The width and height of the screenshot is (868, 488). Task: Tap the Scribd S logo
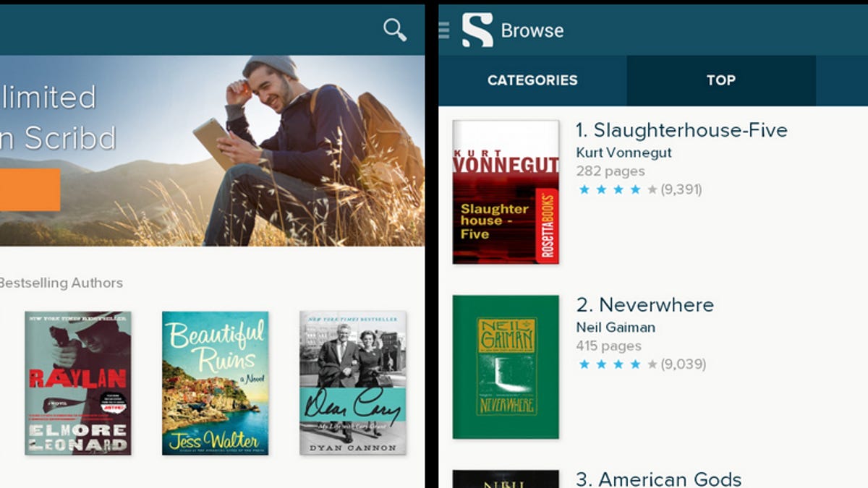pos(477,30)
